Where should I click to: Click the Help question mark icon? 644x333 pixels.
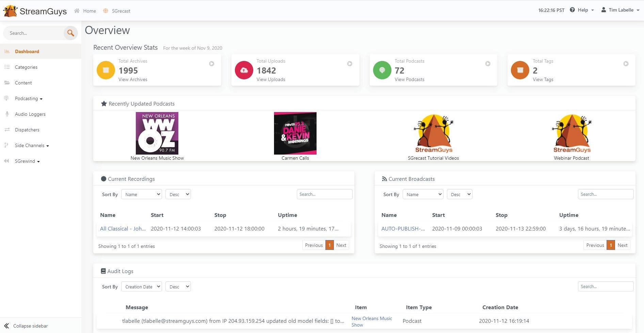[572, 10]
